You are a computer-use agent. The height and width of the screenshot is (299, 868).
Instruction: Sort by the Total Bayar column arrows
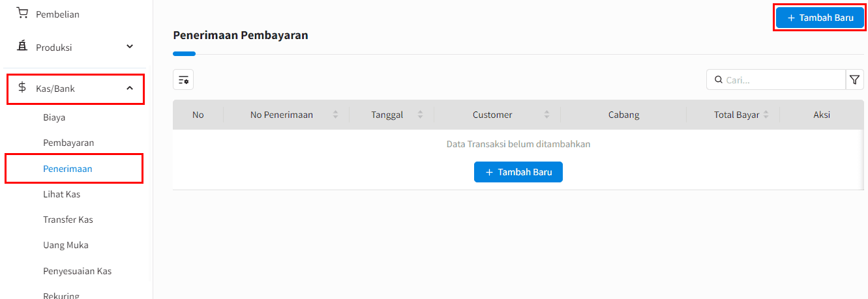pyautogui.click(x=766, y=115)
